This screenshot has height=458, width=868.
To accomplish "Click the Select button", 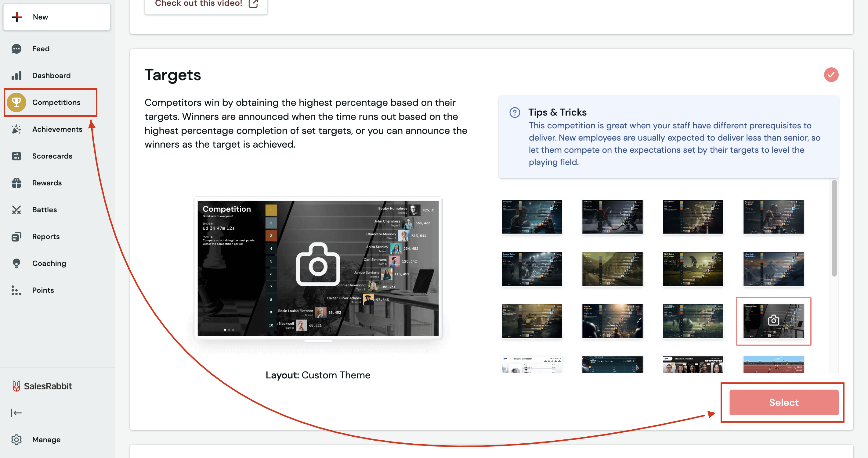I will pos(784,402).
